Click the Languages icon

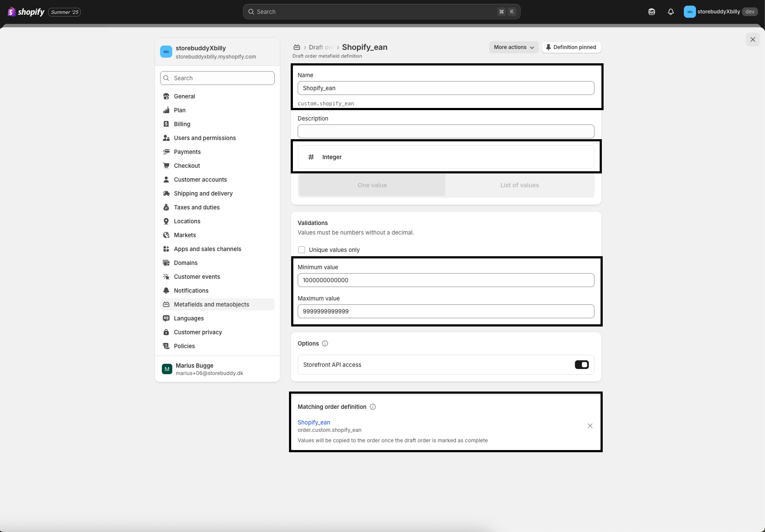tap(166, 318)
